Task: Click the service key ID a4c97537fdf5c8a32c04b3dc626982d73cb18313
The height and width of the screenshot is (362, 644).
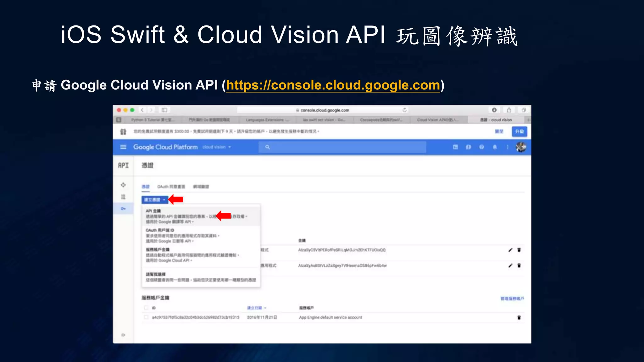Action: pyautogui.click(x=196, y=318)
